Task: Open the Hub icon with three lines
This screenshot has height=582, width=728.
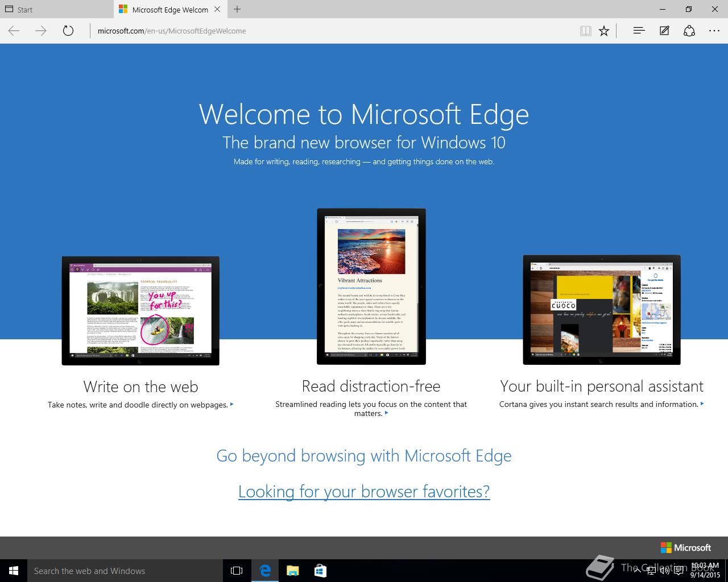Action: 639,31
